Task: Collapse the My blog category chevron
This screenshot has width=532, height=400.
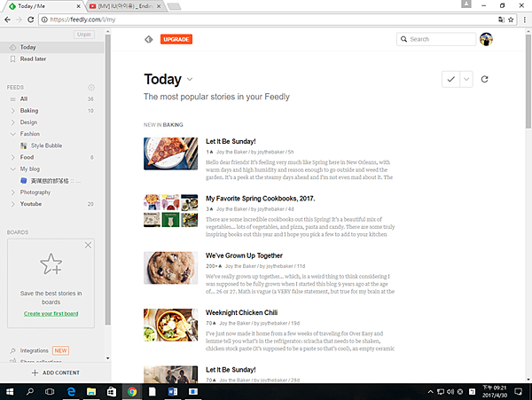Action: [x=13, y=169]
